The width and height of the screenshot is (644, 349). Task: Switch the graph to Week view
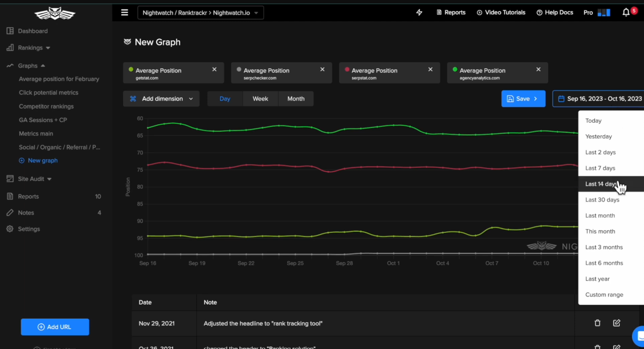pos(260,98)
